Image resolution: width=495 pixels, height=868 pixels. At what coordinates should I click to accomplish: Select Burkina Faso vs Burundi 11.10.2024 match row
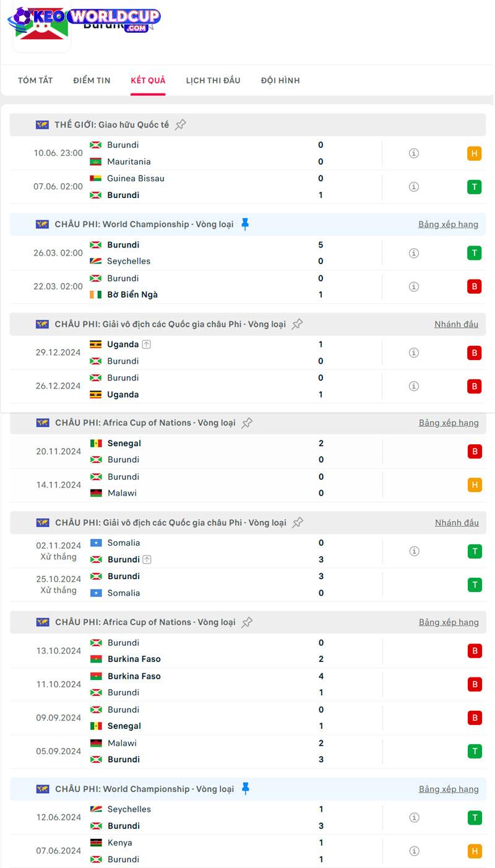[247, 684]
